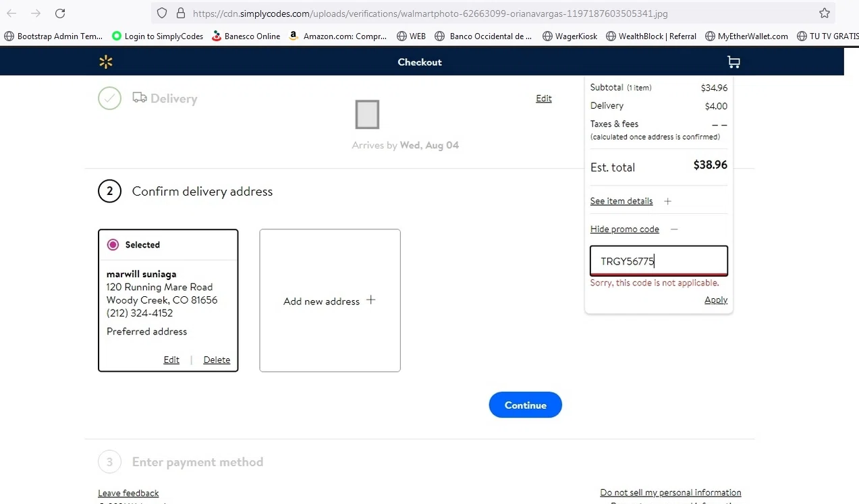Click the green delivery checkmark circle
The image size is (859, 504).
coord(109,99)
